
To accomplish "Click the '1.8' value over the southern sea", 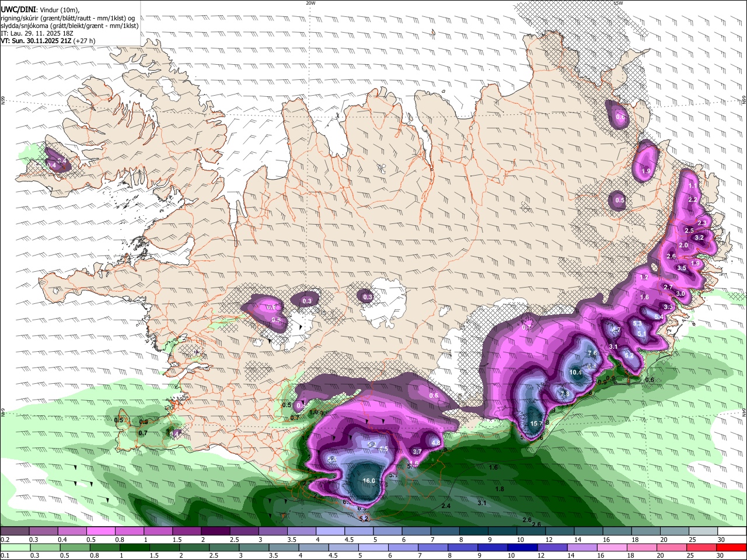I will click(x=500, y=489).
